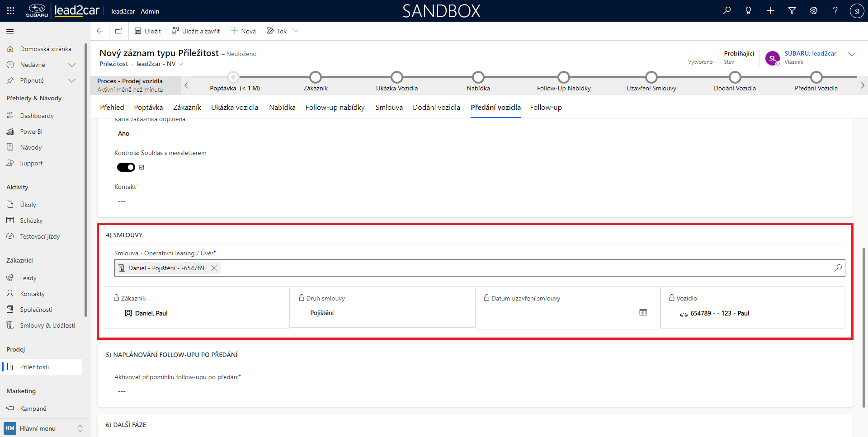Click the lookup search icon in Smlouva field
The image size is (868, 437).
tap(838, 268)
